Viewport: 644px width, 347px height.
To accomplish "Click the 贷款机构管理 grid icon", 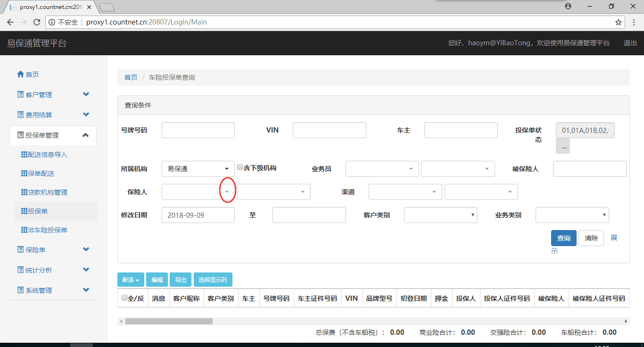I will tap(25, 192).
